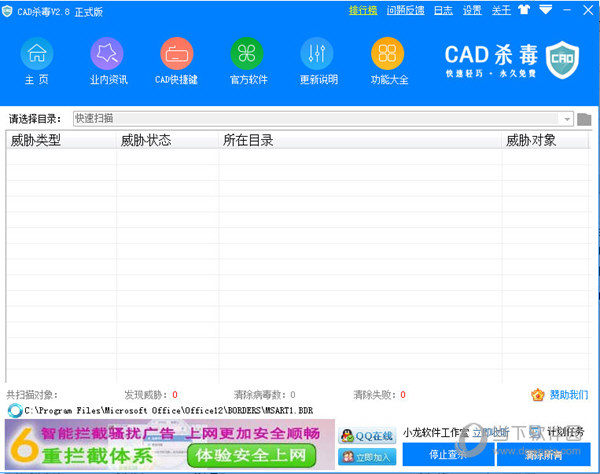Open the 业内资讯 industry news icon
The width and height of the screenshot is (600, 474).
coord(107,54)
